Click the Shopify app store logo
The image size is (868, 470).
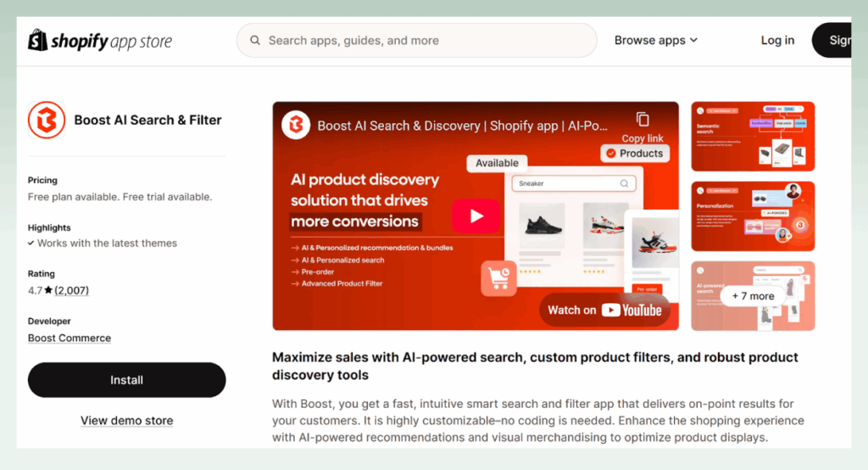pyautogui.click(x=100, y=41)
